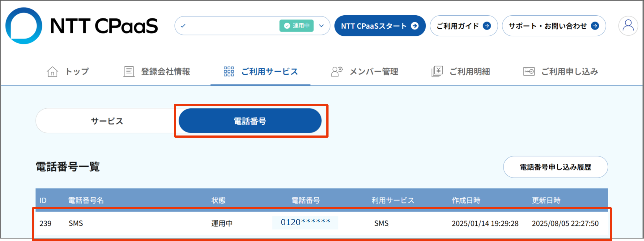This screenshot has width=644, height=241.
Task: Switch to the サービス tab
Action: 107,121
